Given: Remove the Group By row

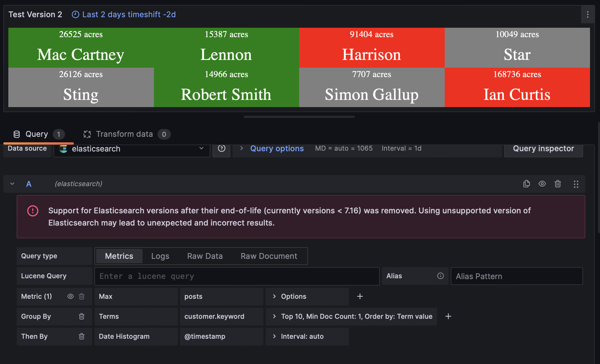Looking at the screenshot, I should coord(82,316).
